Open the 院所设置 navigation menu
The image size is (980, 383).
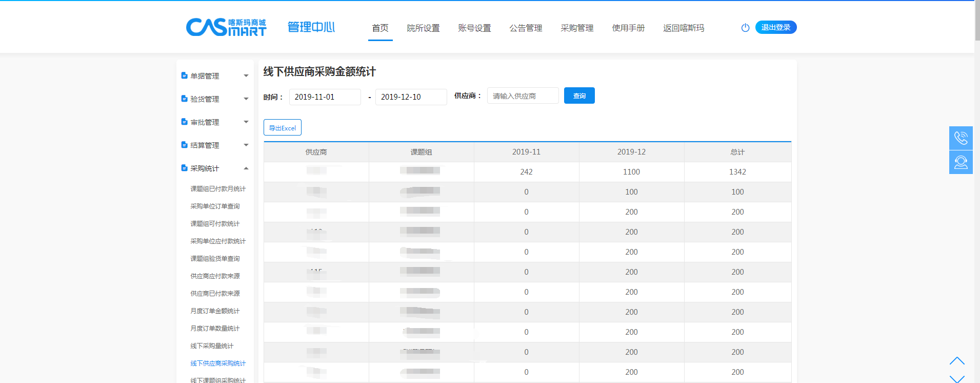423,28
